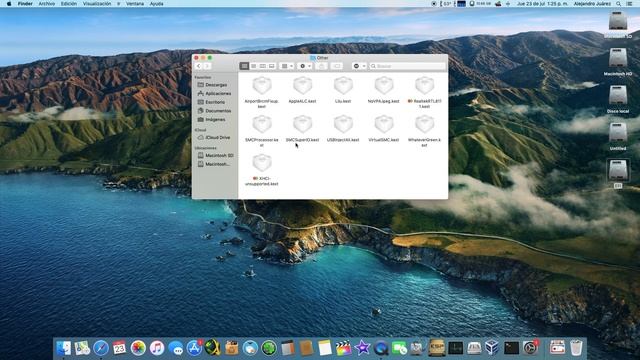Open the Visualización menu
Screen dimensions: 640x360
pos(97,4)
